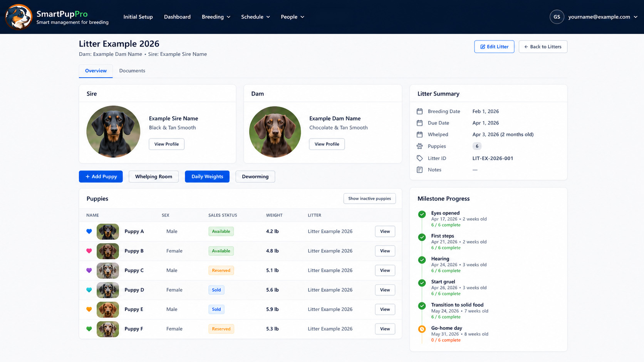Viewport: 644px width, 362px height.
Task: Click the Weight column header
Action: pyautogui.click(x=274, y=215)
